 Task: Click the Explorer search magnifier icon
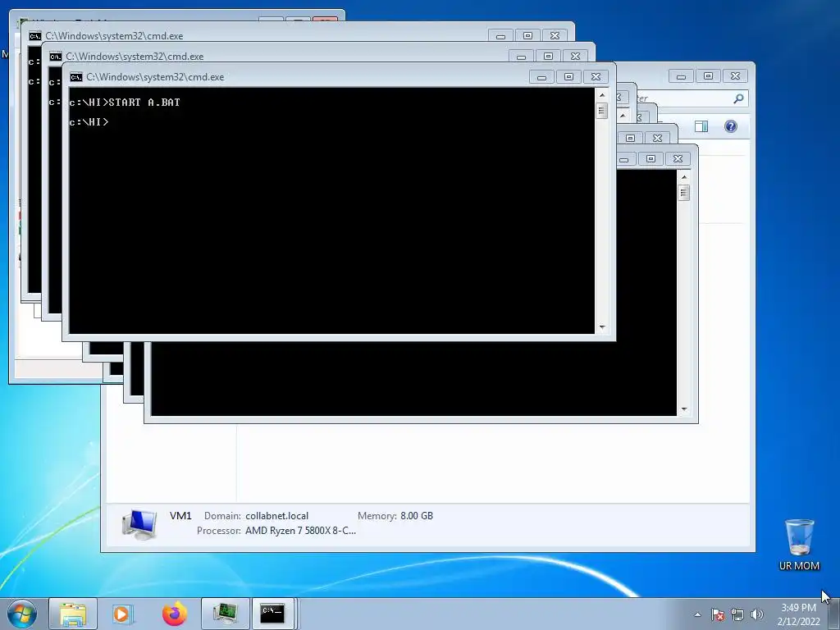739,98
